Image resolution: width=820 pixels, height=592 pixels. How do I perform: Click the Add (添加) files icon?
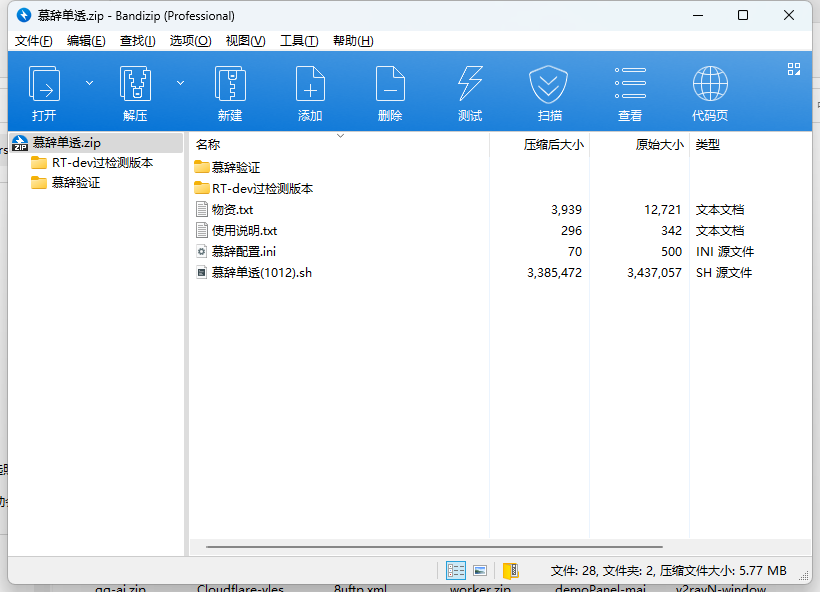(310, 85)
